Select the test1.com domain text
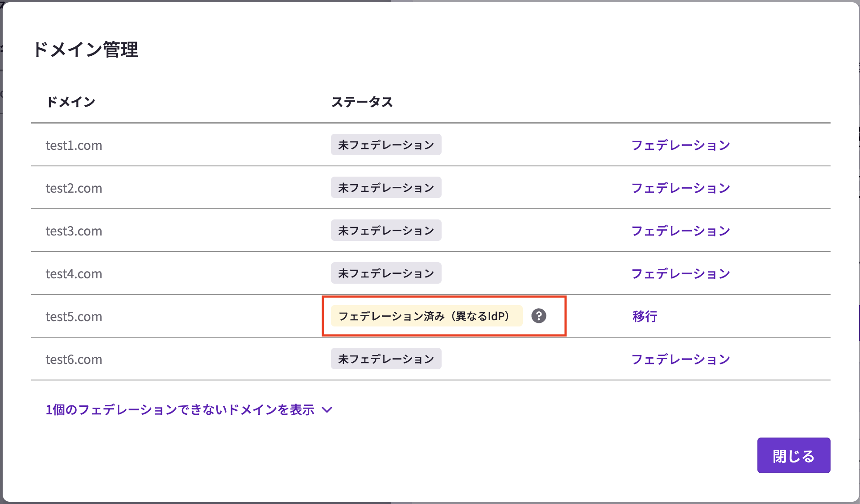The width and height of the screenshot is (860, 504). [x=74, y=145]
